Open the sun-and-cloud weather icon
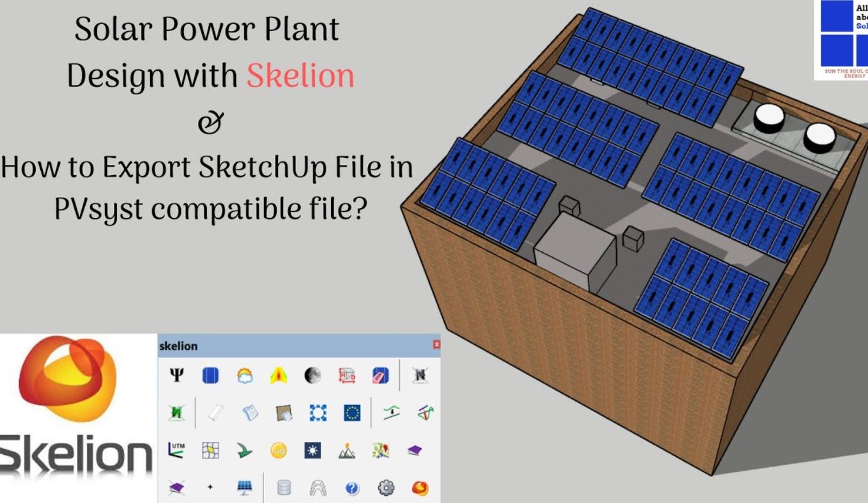 pos(245,375)
